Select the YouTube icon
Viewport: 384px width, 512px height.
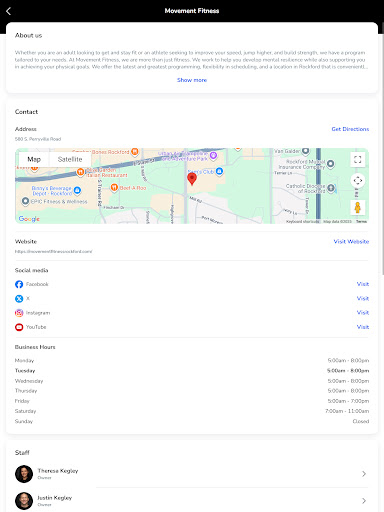coord(19,327)
